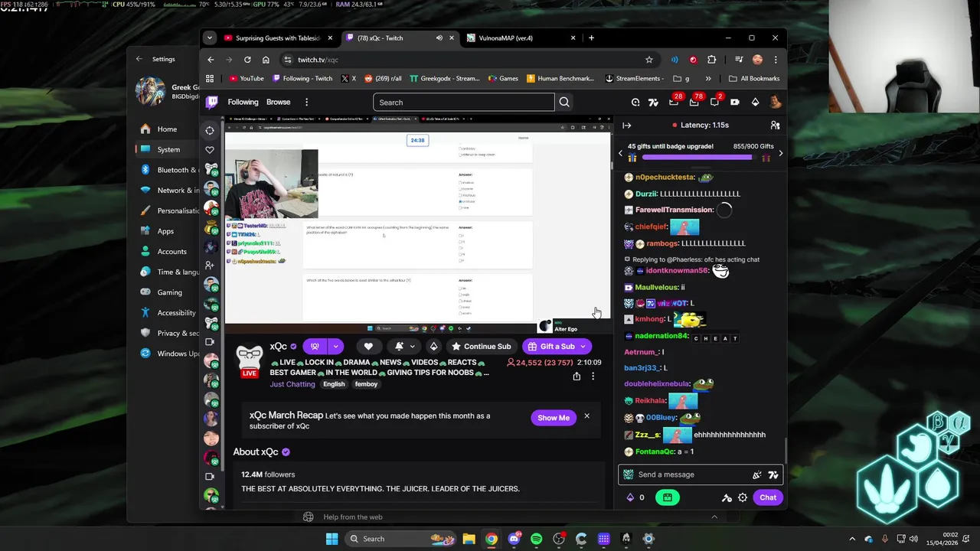Reload the Twitch page
Screen dimensions: 980x551
click(x=247, y=60)
